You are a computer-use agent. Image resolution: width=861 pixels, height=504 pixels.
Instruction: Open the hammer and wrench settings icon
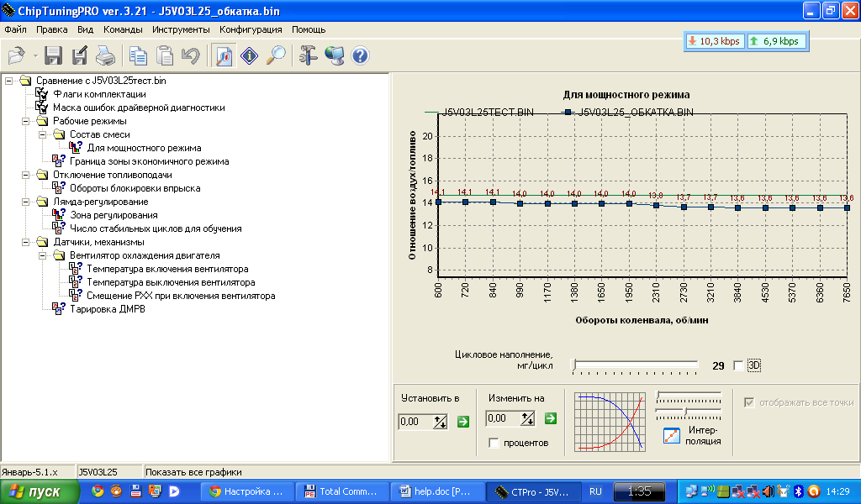[309, 56]
